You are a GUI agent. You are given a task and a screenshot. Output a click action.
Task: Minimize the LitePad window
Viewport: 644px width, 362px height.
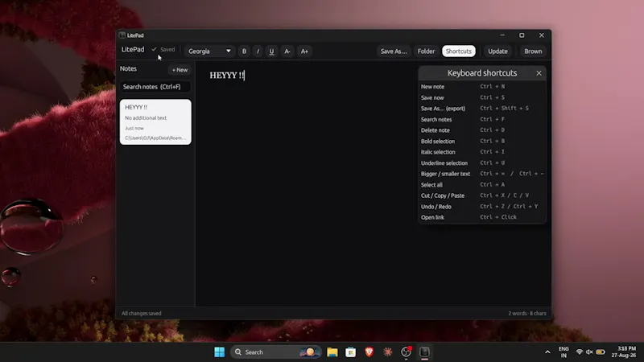click(x=502, y=35)
